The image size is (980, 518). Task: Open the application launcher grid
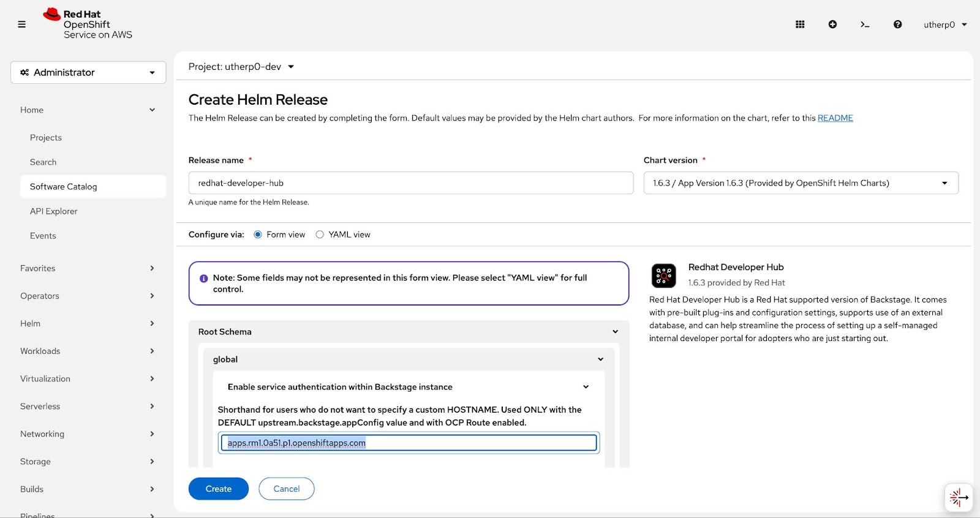(800, 24)
